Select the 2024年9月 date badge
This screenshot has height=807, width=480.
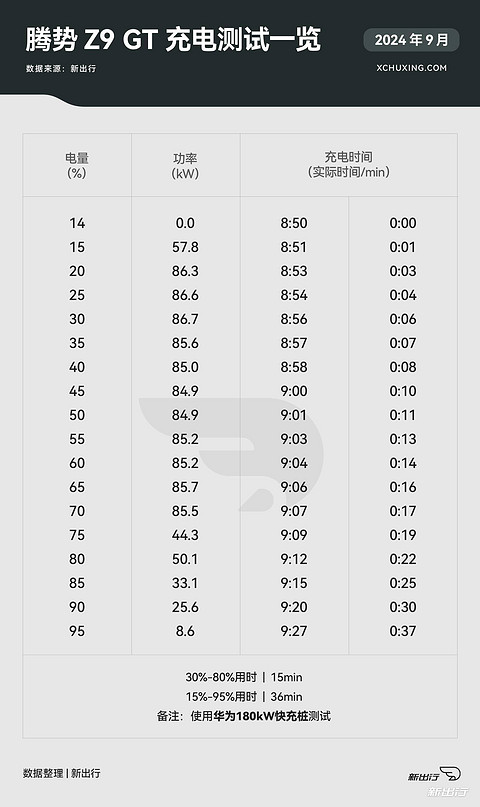tap(411, 40)
